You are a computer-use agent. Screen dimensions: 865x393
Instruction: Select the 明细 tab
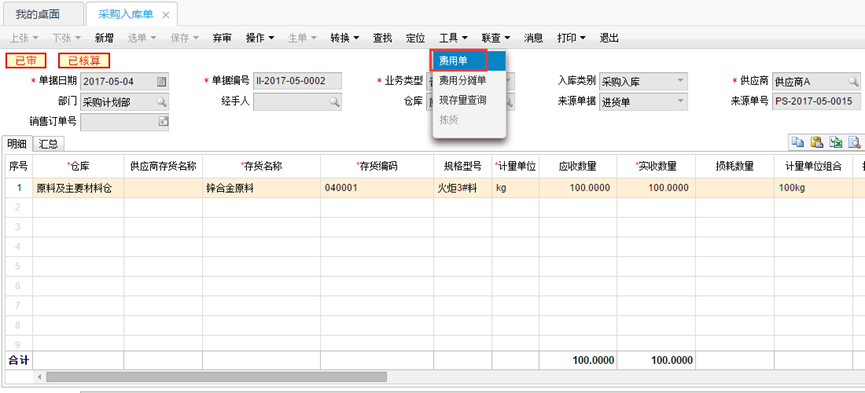pyautogui.click(x=17, y=144)
